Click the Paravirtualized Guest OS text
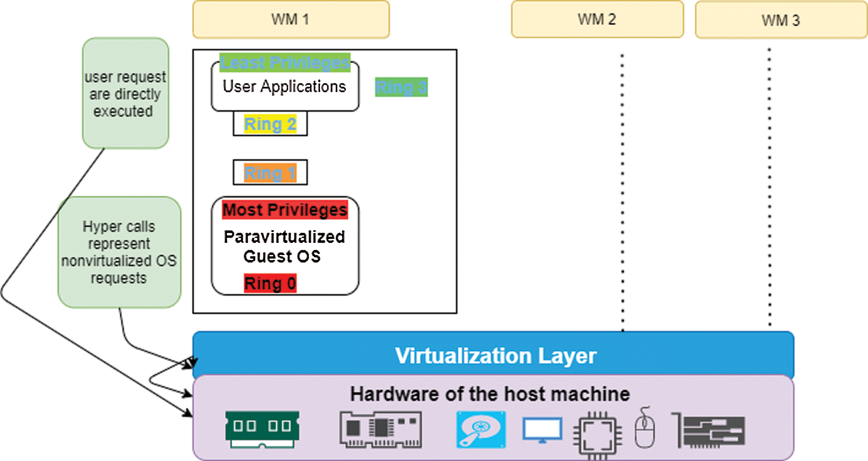The width and height of the screenshot is (868, 461). point(284,246)
